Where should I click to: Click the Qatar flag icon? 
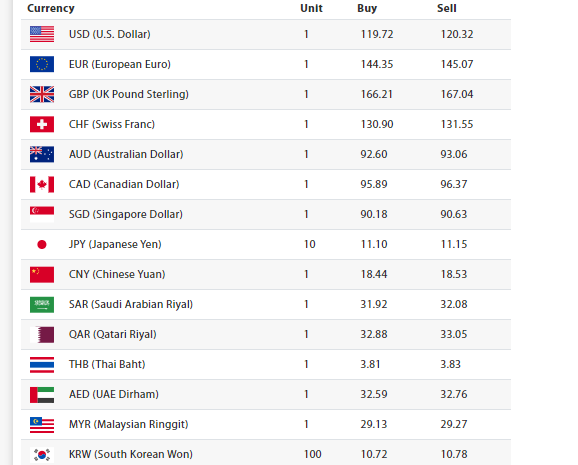click(x=42, y=334)
